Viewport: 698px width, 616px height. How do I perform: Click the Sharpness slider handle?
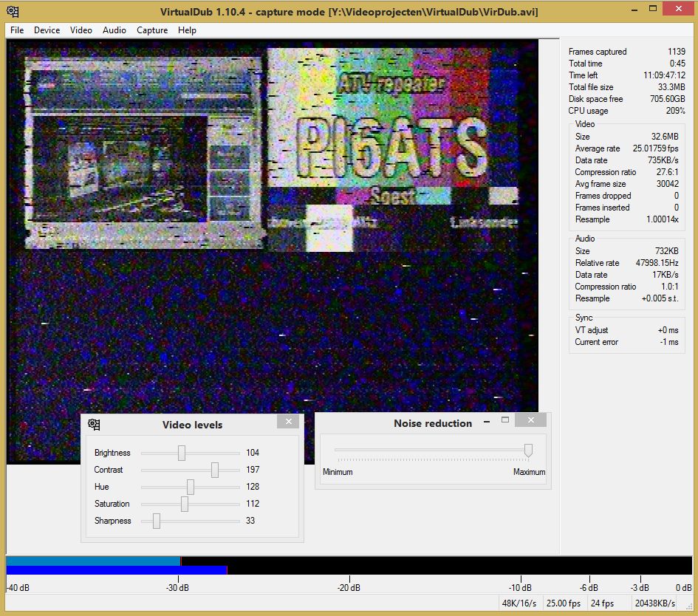coord(157,521)
